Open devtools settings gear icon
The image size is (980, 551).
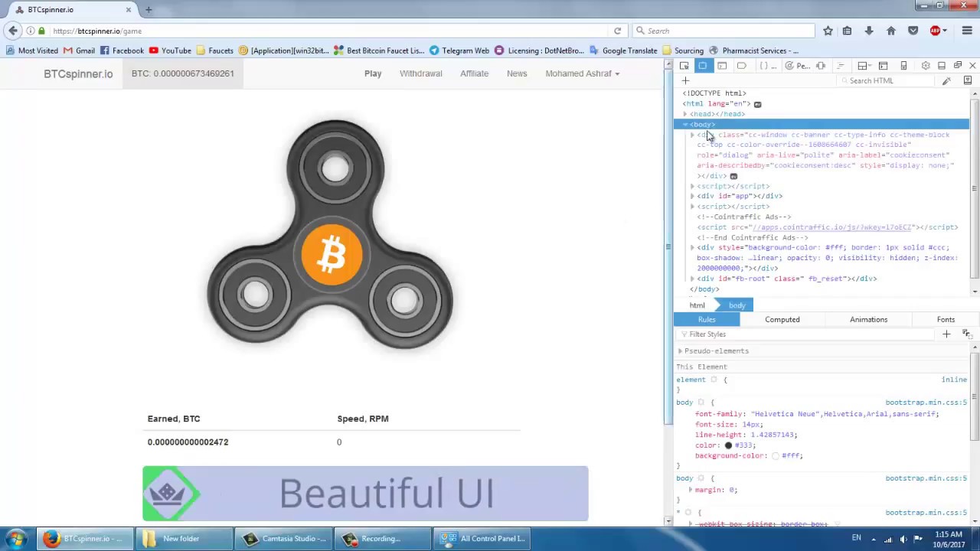coord(926,66)
